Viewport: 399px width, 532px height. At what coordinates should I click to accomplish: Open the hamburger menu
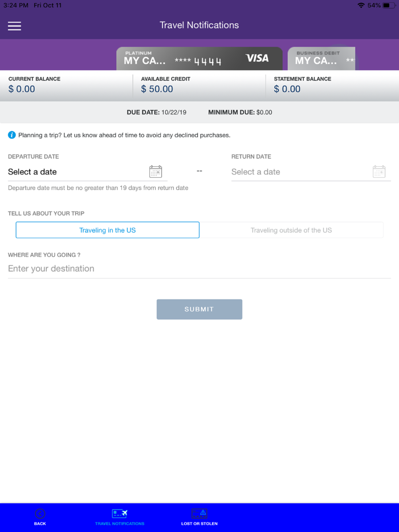14,26
